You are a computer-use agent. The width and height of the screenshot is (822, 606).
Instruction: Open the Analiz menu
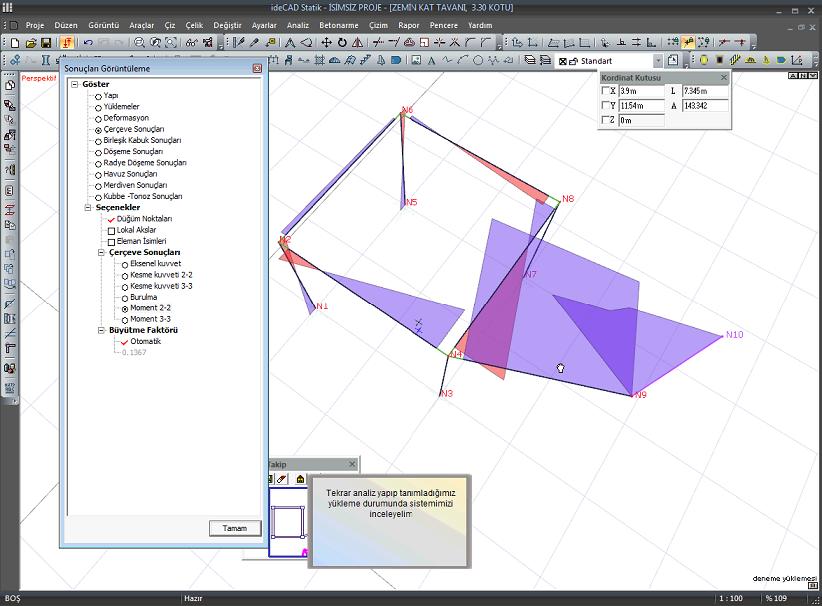pos(297,25)
